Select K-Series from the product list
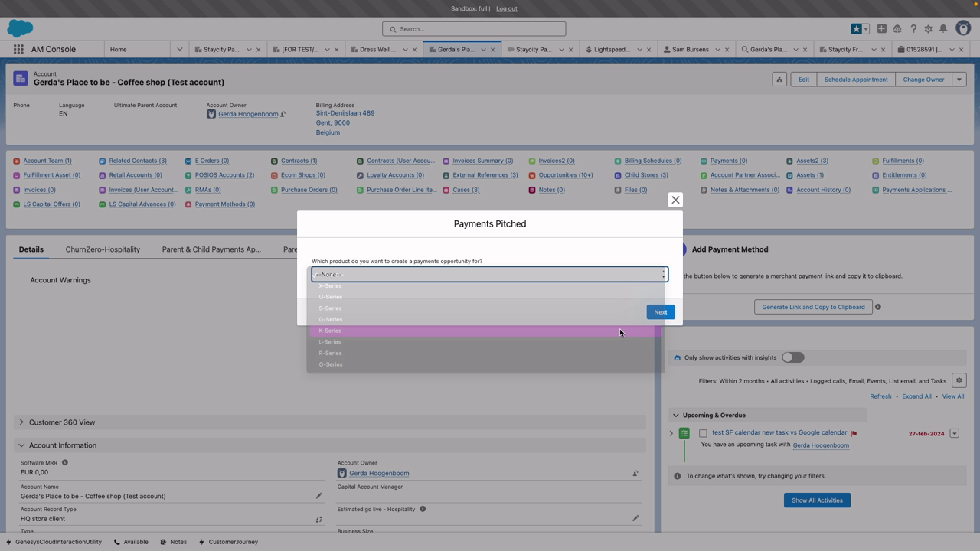This screenshot has height=551, width=980. [x=485, y=331]
